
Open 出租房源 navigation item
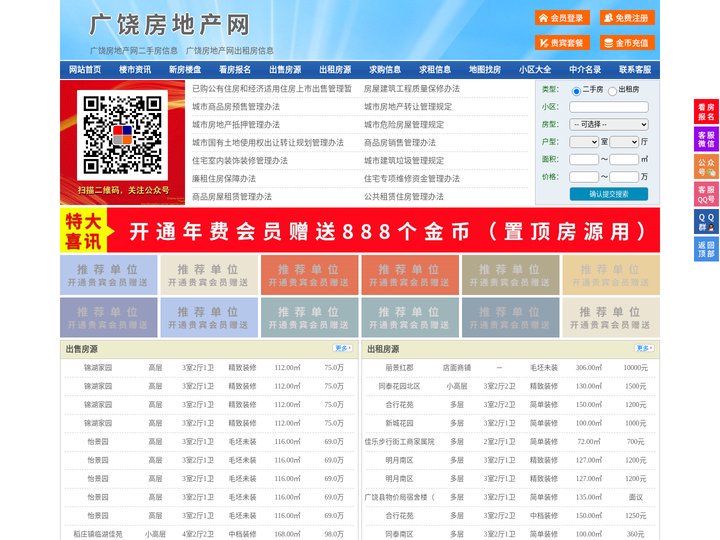335,70
